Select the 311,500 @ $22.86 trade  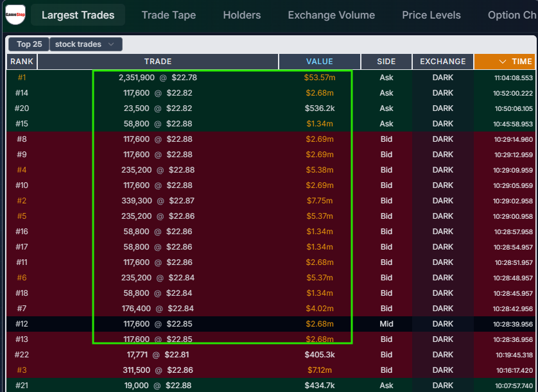(x=158, y=370)
